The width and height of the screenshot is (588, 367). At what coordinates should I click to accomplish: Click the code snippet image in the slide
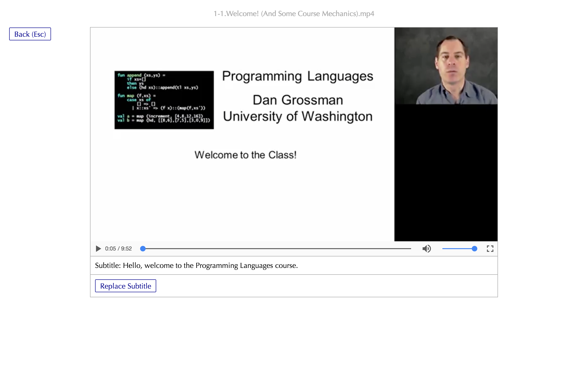point(164,100)
